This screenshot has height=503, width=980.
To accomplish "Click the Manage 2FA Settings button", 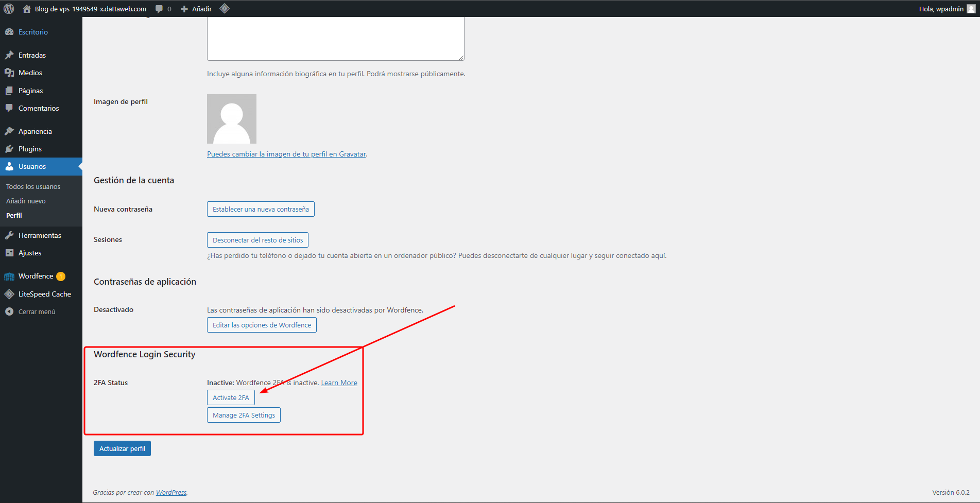I will point(244,415).
